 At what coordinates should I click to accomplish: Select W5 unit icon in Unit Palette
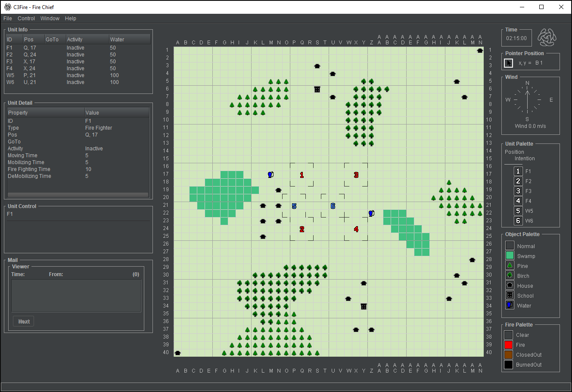click(x=518, y=211)
